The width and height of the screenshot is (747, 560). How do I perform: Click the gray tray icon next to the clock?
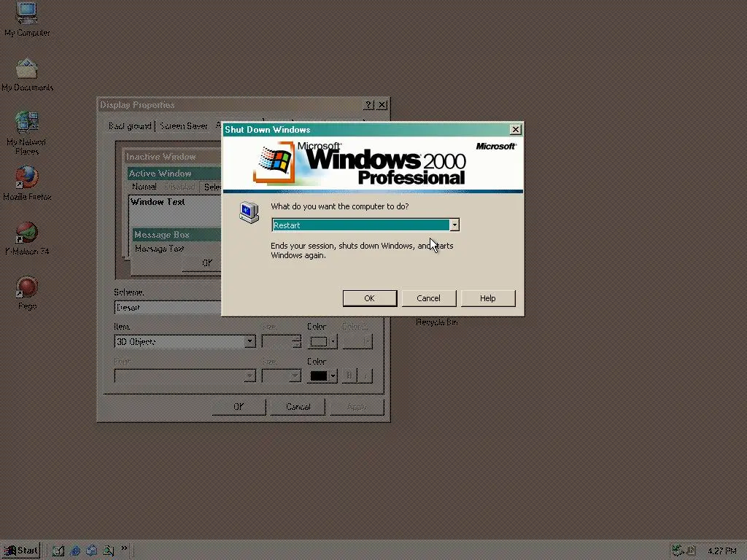tap(691, 551)
